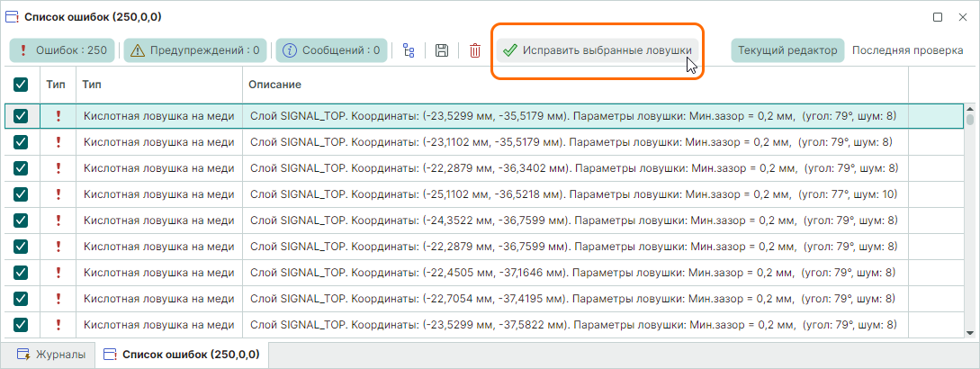Click error icon in row -23,5299 мм, -35,5179 мм
The height and width of the screenshot is (369, 980).
point(58,116)
